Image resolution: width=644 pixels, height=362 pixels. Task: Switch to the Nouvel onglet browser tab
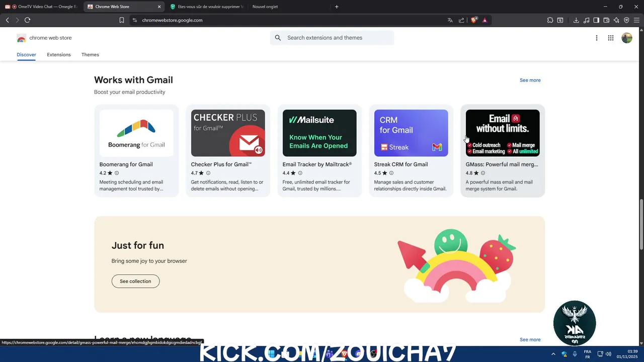[289, 7]
